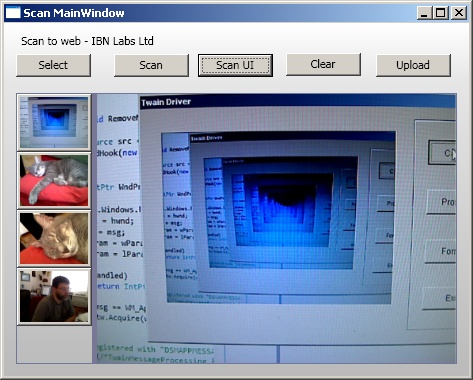Image resolution: width=473 pixels, height=380 pixels.
Task: Close the Scan MainWindow
Action: tap(459, 13)
